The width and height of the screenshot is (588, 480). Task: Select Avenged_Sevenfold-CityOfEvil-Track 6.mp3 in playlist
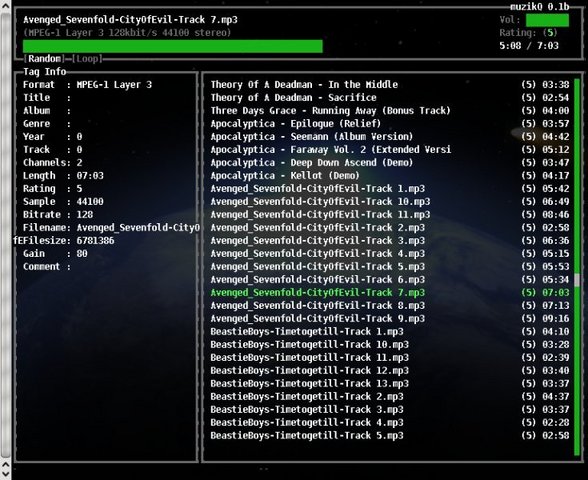click(x=390, y=280)
